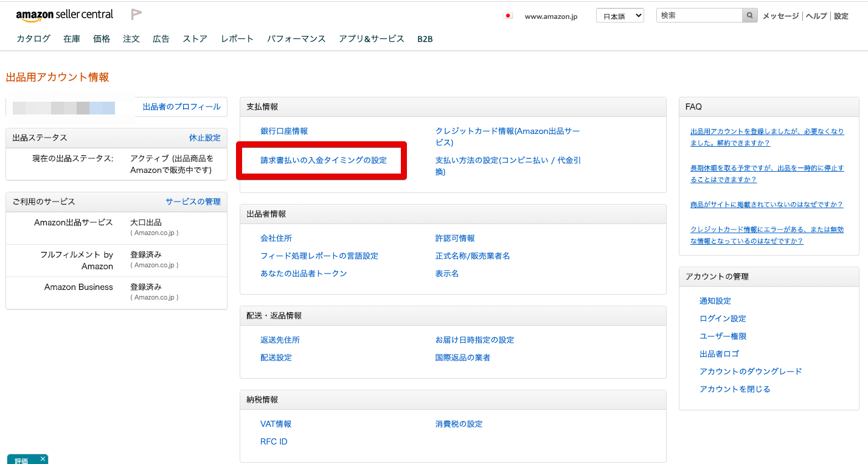Click the Japan flag marketplace icon

pos(509,16)
